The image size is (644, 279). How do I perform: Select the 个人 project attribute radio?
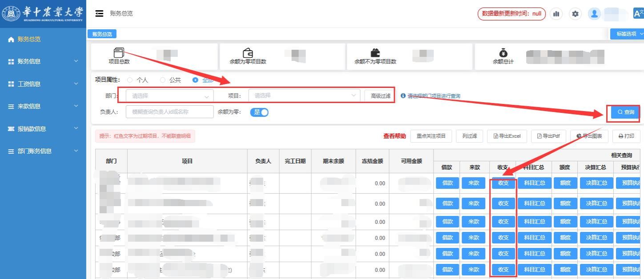[x=130, y=80]
